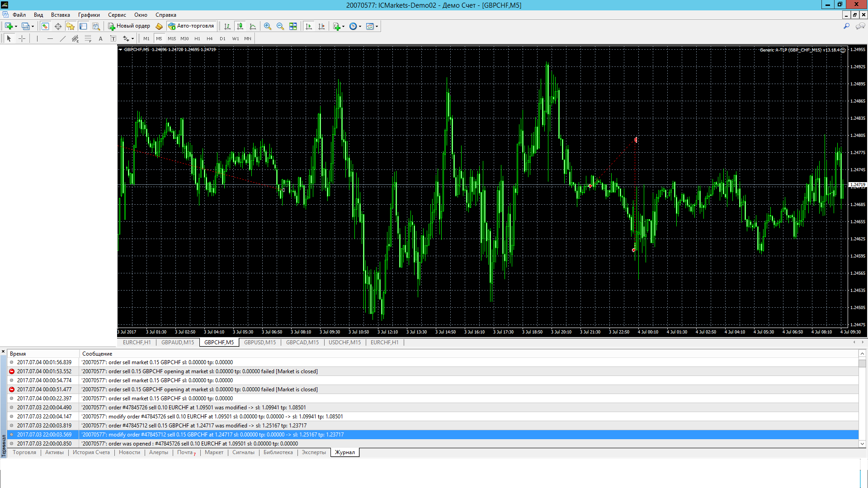This screenshot has height=488, width=868.
Task: Expand the periods clock dropdown
Action: 360,27
